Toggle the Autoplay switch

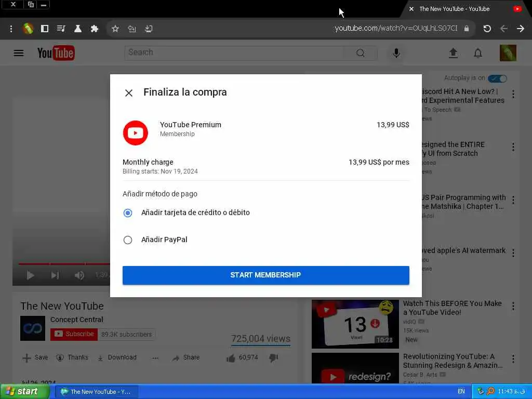497,78
